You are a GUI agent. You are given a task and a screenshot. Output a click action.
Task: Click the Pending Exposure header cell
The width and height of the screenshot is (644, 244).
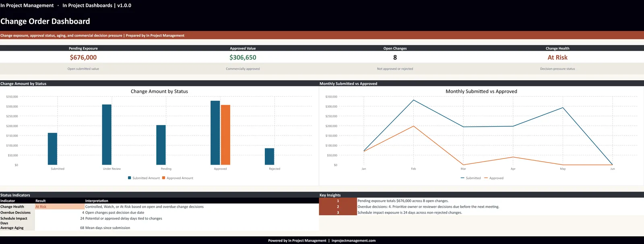(x=83, y=48)
